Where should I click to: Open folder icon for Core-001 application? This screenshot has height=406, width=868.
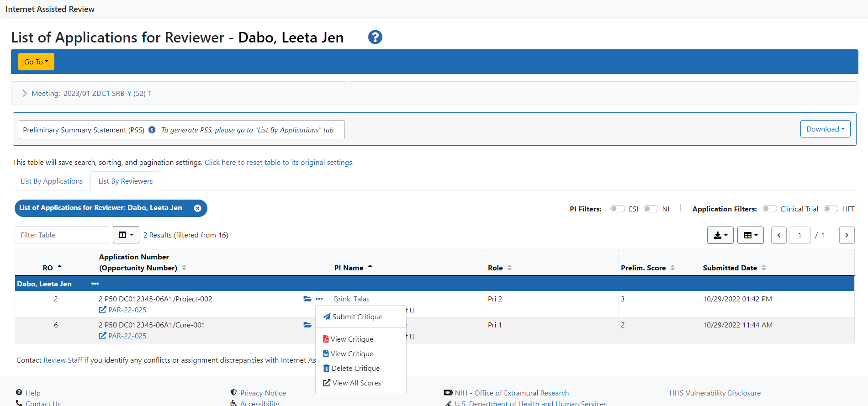(x=307, y=325)
